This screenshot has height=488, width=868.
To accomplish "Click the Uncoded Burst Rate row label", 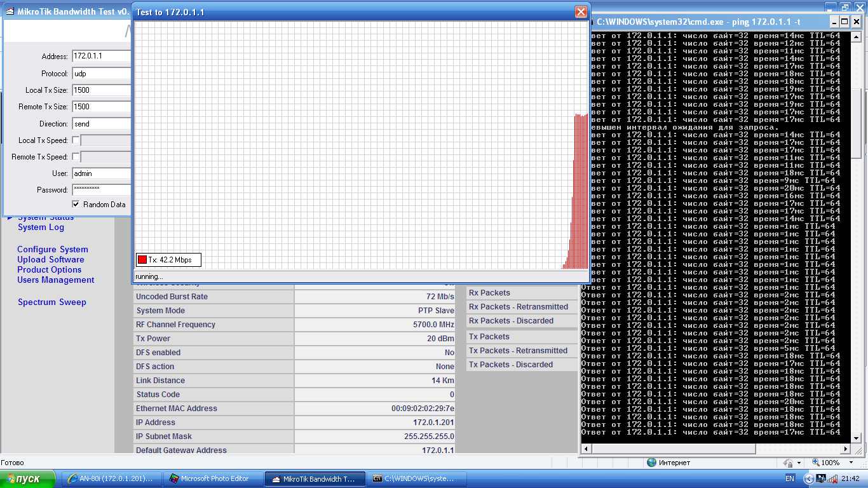I will 172,297.
